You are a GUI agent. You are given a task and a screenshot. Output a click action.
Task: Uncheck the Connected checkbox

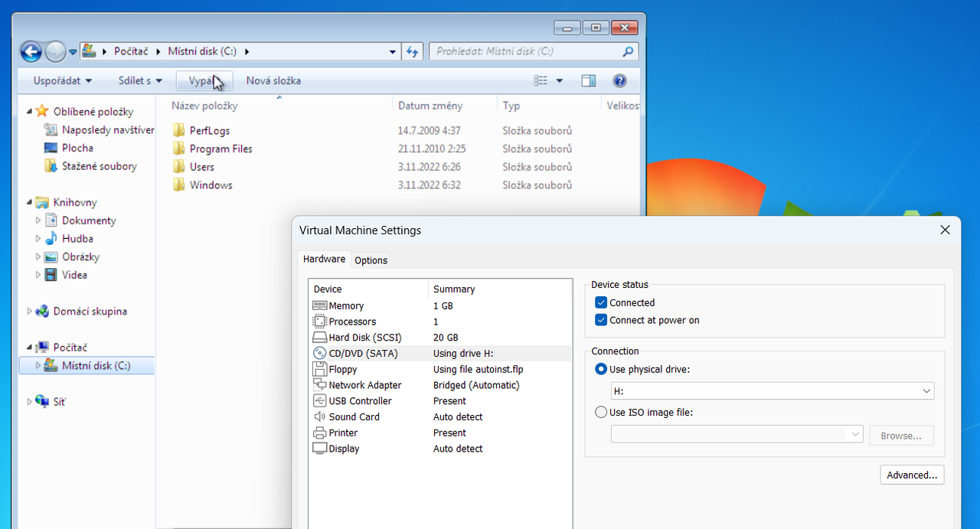pyautogui.click(x=601, y=303)
